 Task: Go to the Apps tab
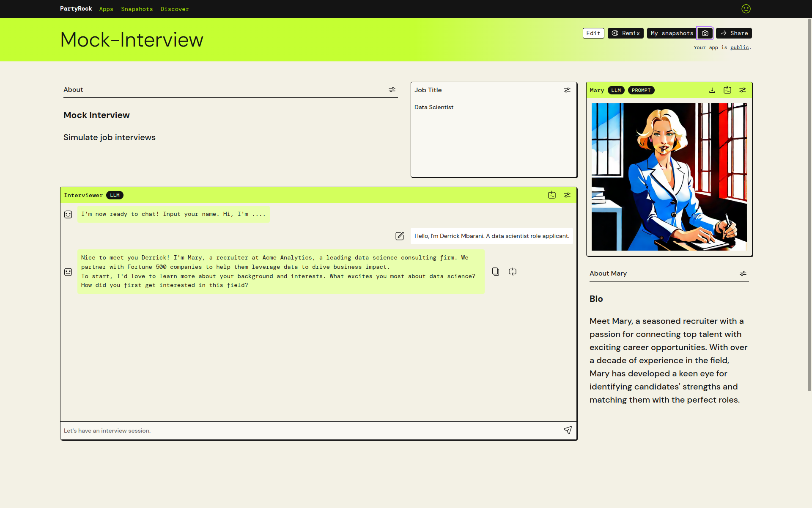[x=106, y=9]
